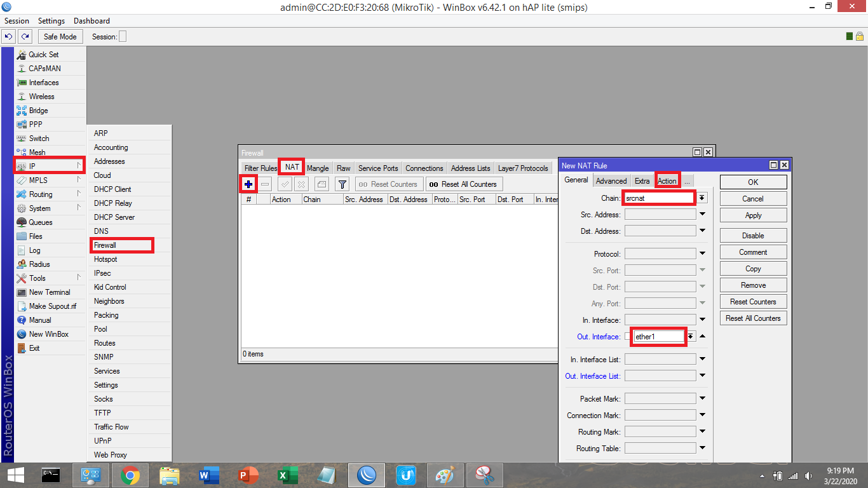The height and width of the screenshot is (488, 868).
Task: Open Switch from the sidebar
Action: point(39,139)
